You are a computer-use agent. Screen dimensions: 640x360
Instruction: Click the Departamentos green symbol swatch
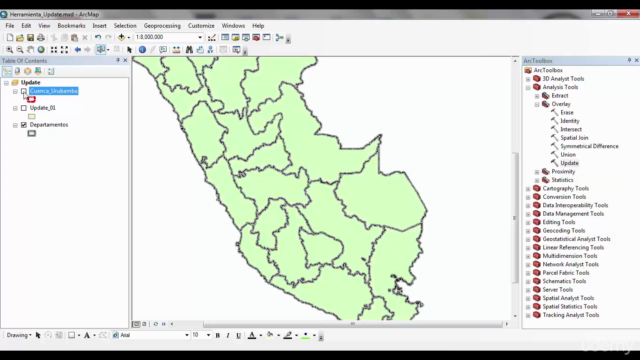(31, 133)
